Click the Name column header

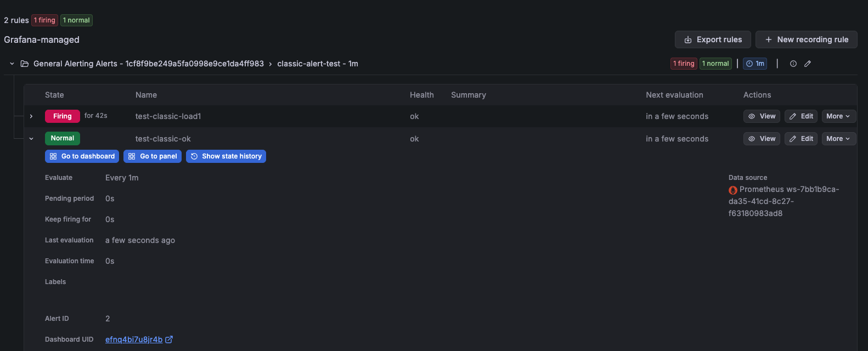point(146,95)
